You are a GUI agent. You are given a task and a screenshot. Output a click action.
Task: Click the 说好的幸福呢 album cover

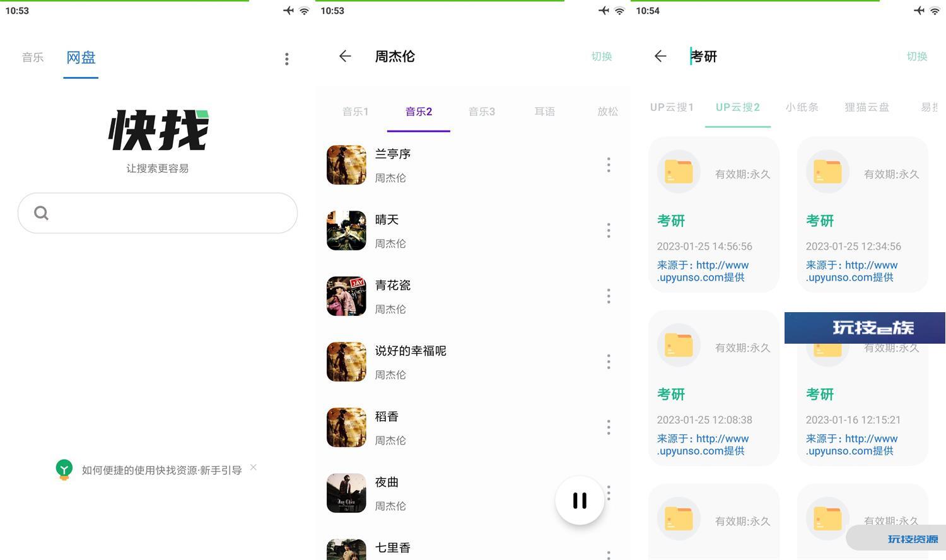[346, 361]
